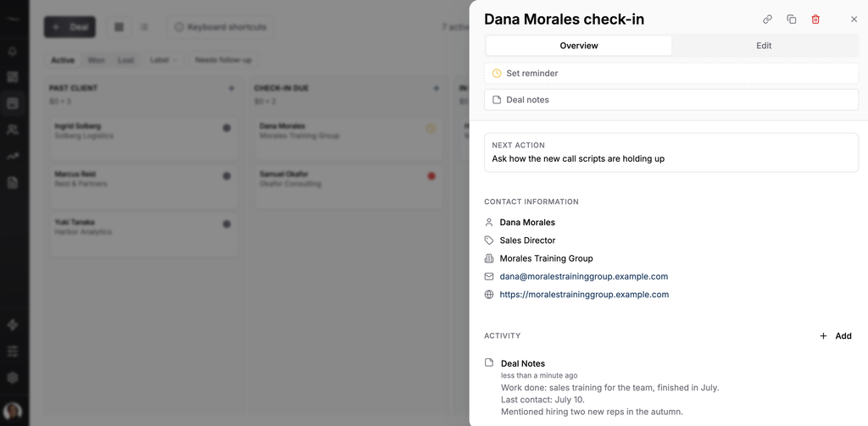Add a deal to the Past Client column
Image resolution: width=868 pixels, height=426 pixels.
tap(231, 88)
